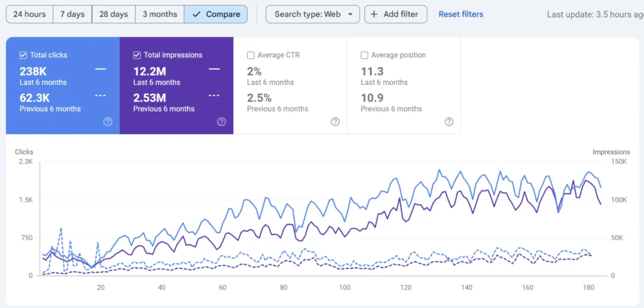Click help icon in Total clicks card
The image size is (644, 308).
click(x=108, y=122)
